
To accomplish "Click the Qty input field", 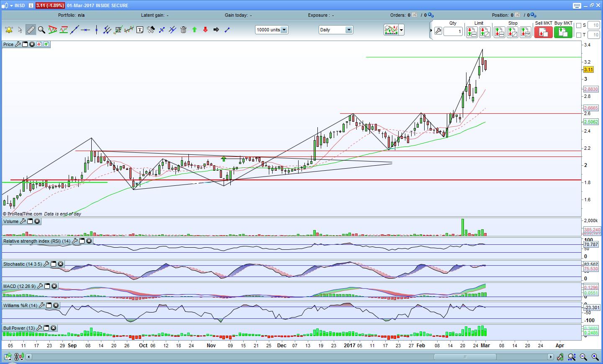I will tap(453, 31).
